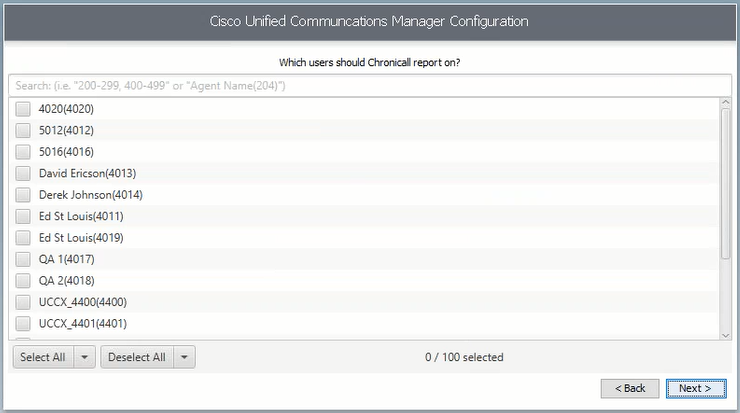Screen dimensions: 740x413
Task: Click the Derek Johnson(4014) name text
Action: [91, 195]
